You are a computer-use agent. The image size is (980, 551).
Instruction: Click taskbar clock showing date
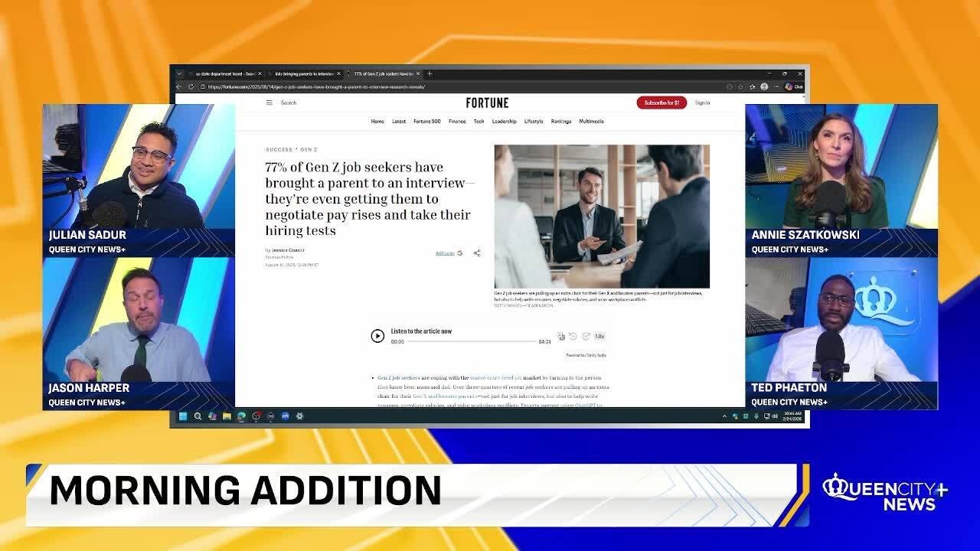[794, 416]
